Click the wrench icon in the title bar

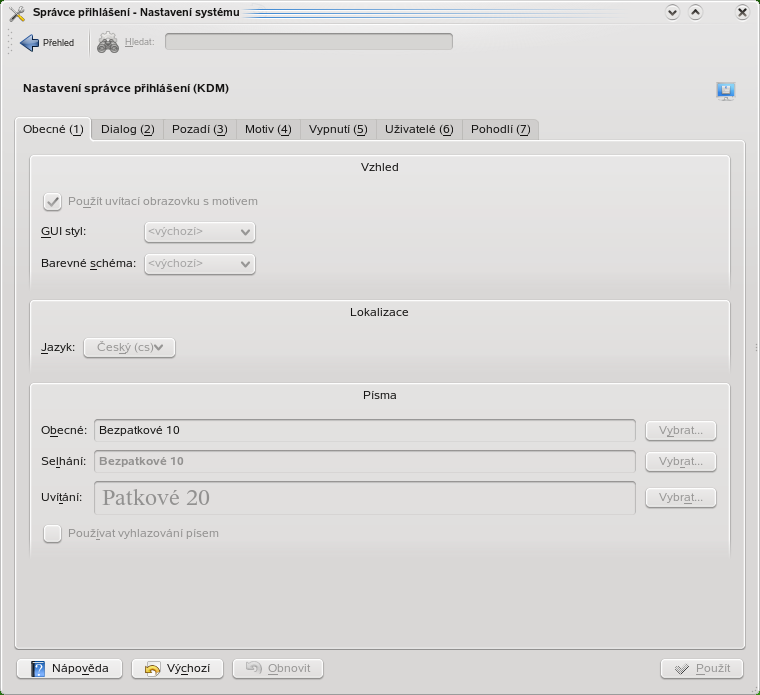[x=16, y=13]
